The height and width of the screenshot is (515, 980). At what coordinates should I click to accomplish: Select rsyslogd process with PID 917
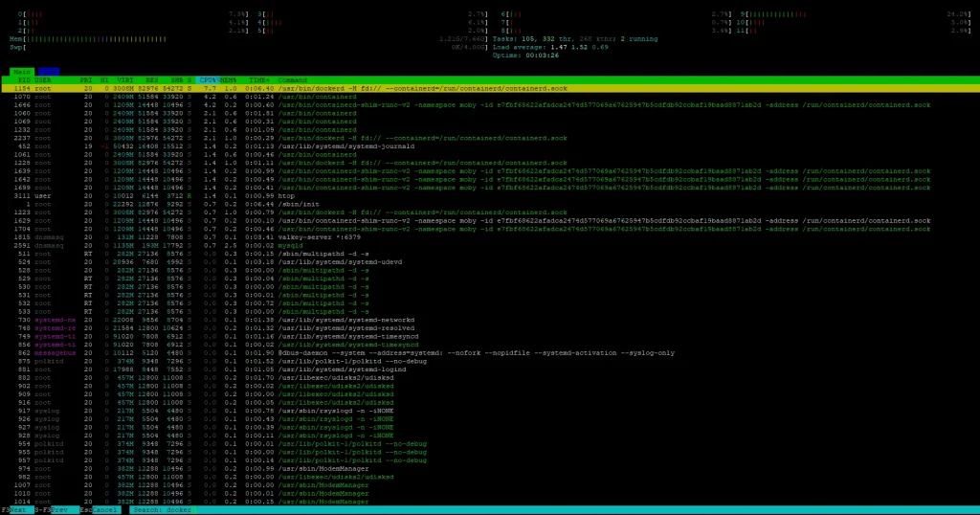pos(490,411)
